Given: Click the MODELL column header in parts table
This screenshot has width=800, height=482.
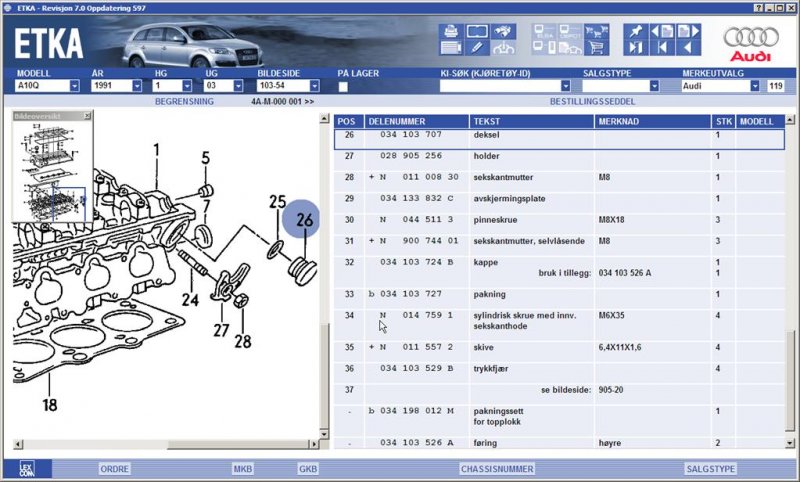Looking at the screenshot, I should coord(760,121).
